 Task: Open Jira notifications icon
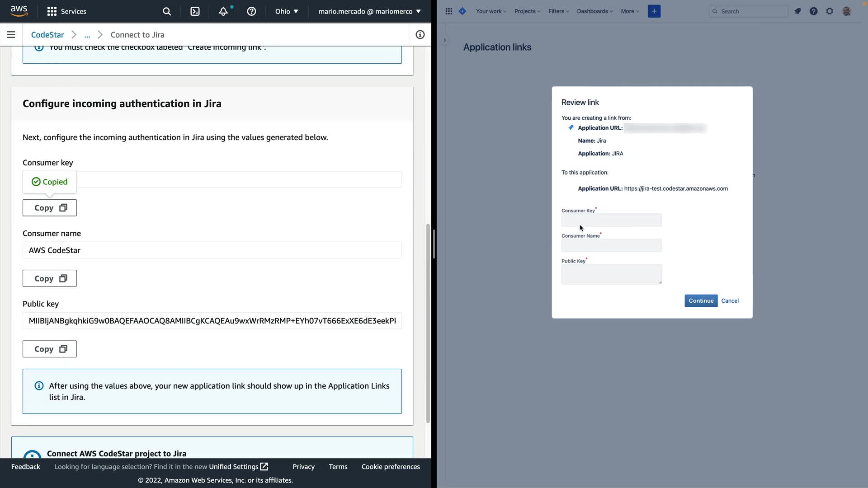[797, 11]
